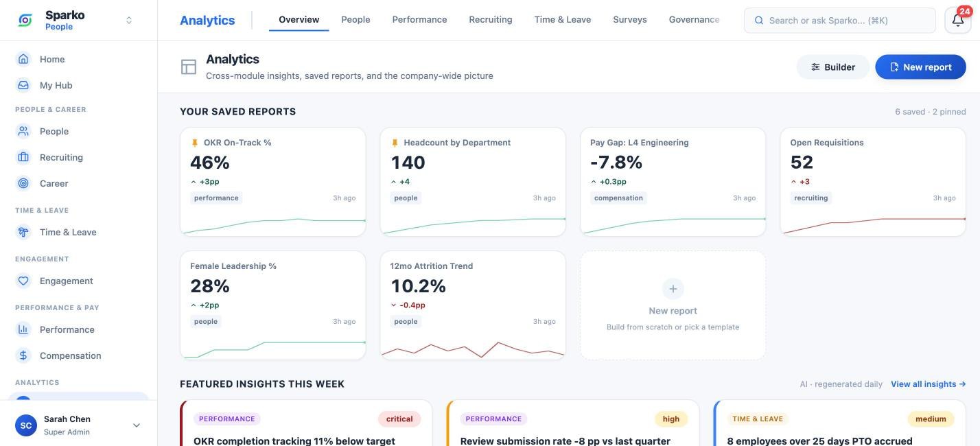
Task: Open the notifications bell icon
Action: click(x=958, y=21)
